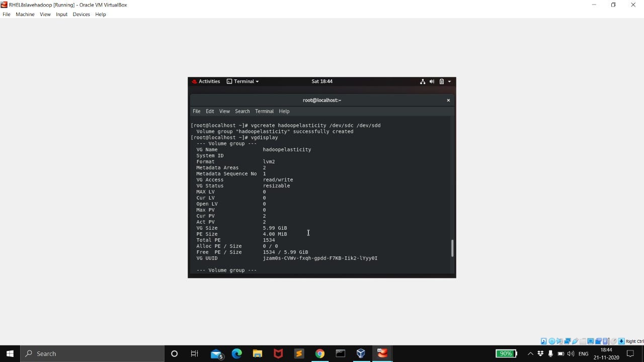Open the GNOME Activities overview
The width and height of the screenshot is (644, 362).
(206, 81)
